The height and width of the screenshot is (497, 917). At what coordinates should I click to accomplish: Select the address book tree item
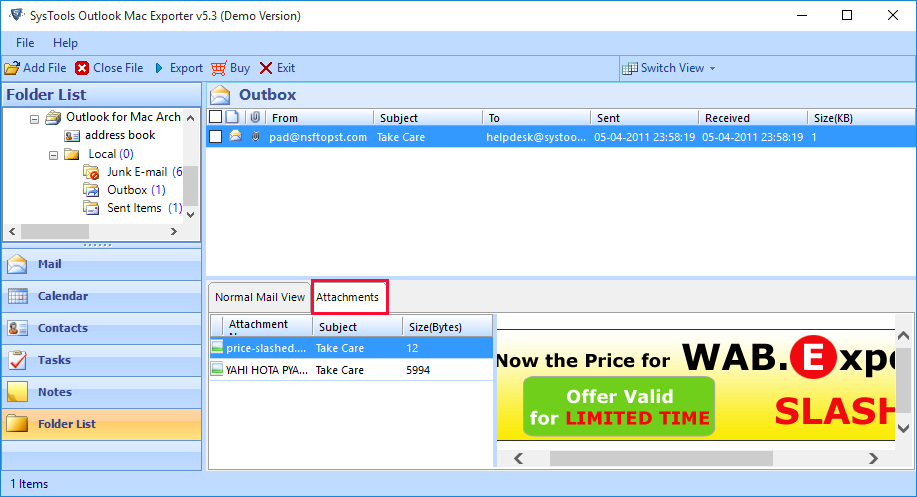[120, 136]
